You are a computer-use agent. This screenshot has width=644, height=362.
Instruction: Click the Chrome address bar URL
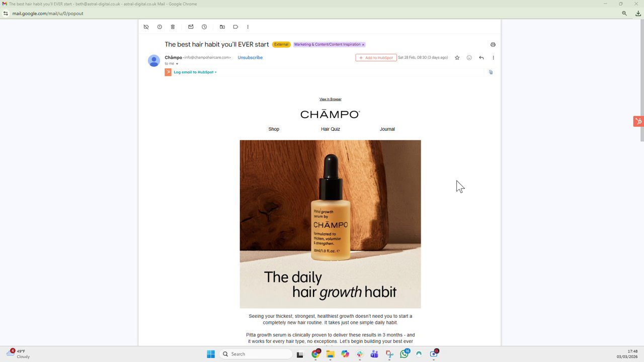48,14
